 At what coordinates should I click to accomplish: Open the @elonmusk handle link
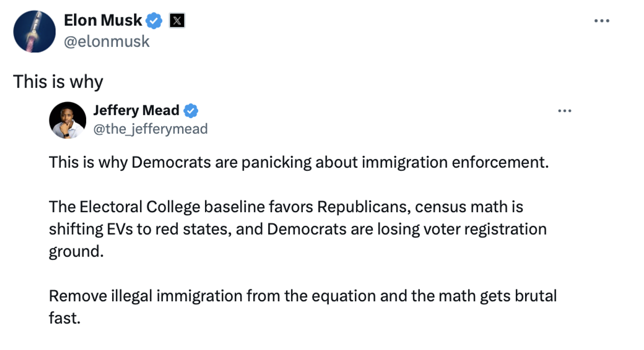tap(107, 42)
